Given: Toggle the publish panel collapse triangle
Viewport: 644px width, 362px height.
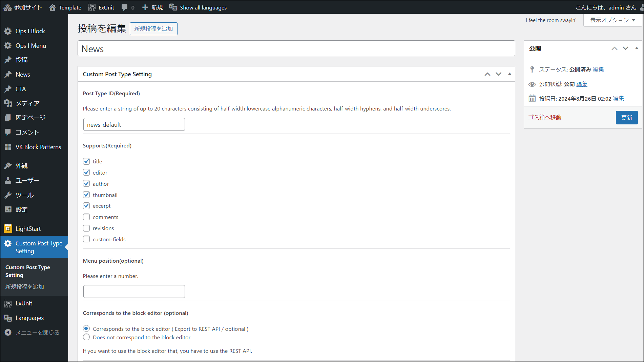Looking at the screenshot, I should click(637, 48).
